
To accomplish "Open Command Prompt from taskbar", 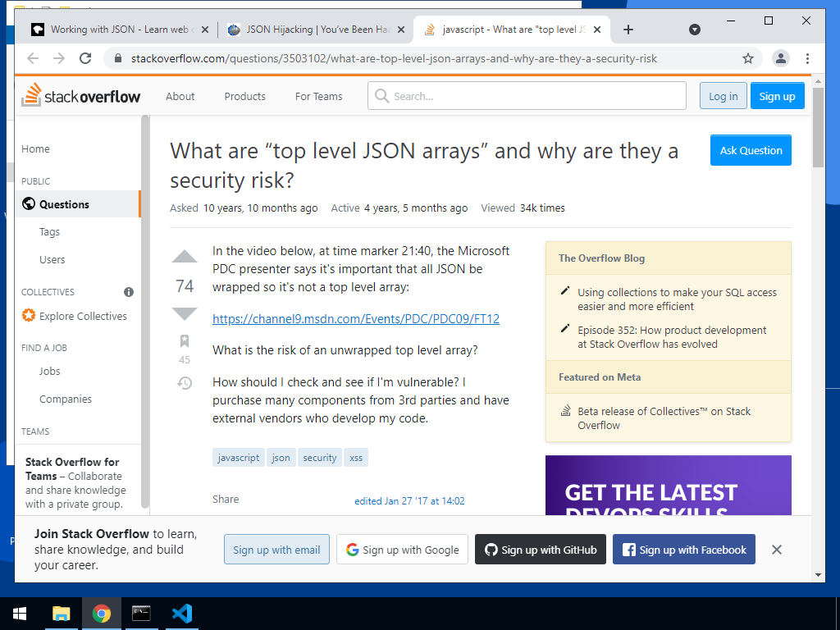I will (x=141, y=614).
